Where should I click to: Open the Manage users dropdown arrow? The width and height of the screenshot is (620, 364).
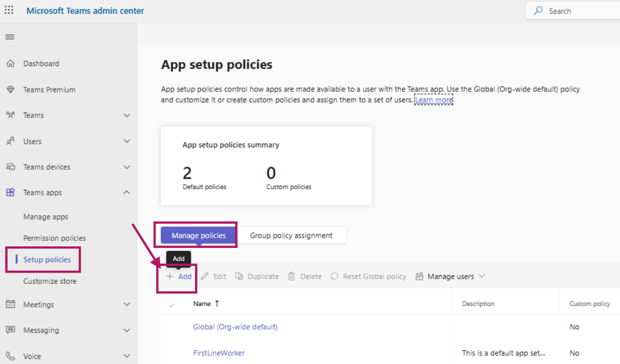point(482,276)
